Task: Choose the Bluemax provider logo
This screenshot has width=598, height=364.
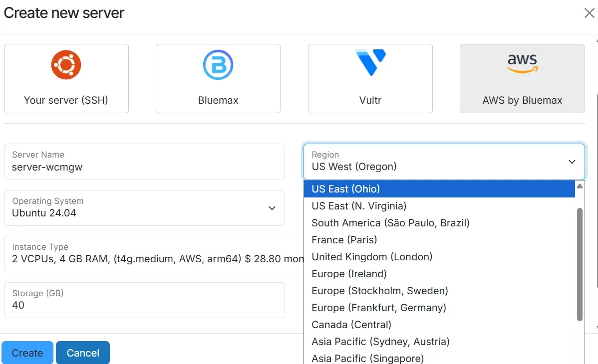Action: 218,65
